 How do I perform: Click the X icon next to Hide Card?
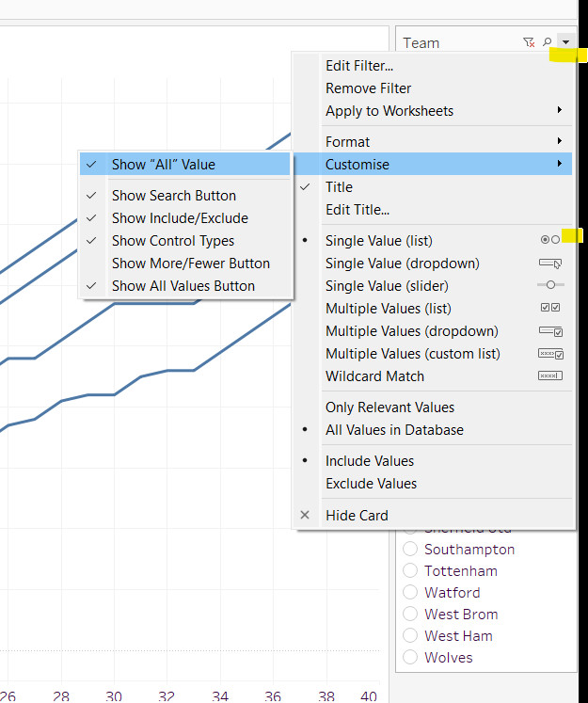click(305, 515)
